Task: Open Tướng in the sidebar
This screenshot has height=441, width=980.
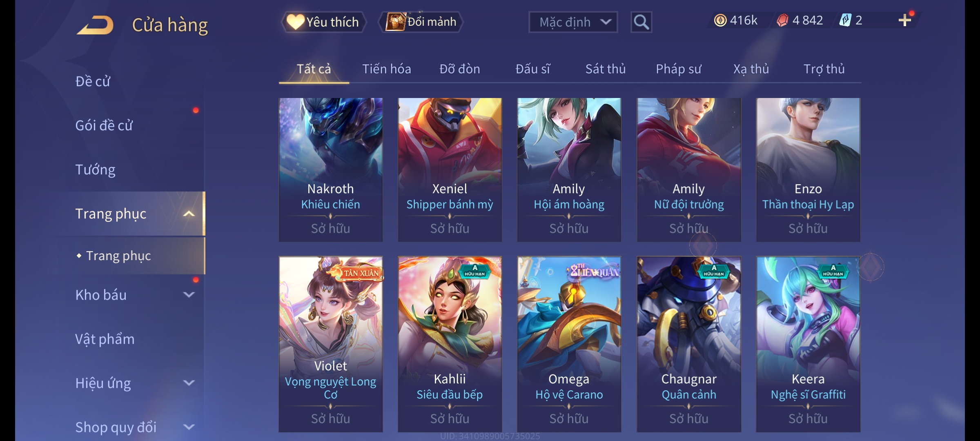Action: point(95,169)
